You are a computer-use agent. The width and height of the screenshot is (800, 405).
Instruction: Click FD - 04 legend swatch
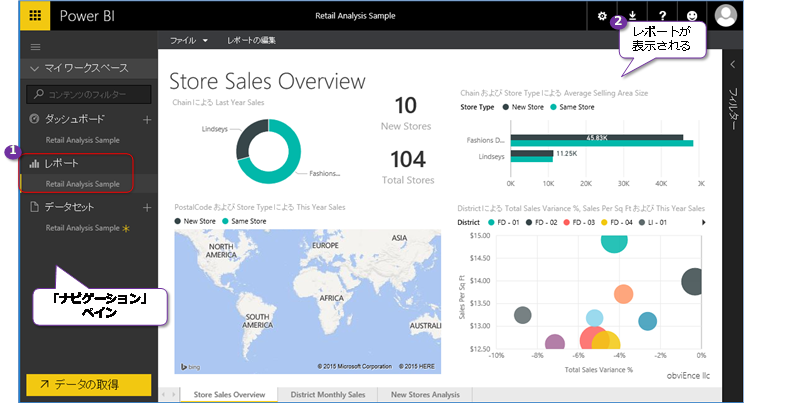(604, 222)
